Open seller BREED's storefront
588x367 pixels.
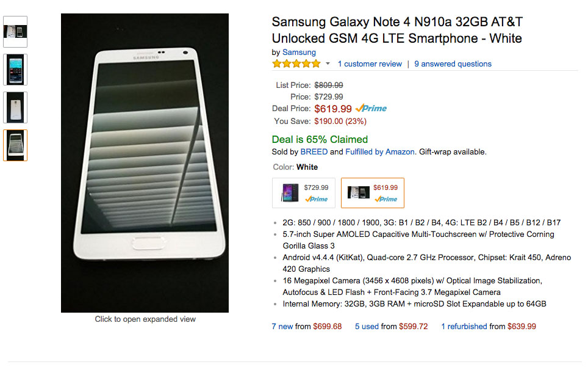[x=314, y=151]
